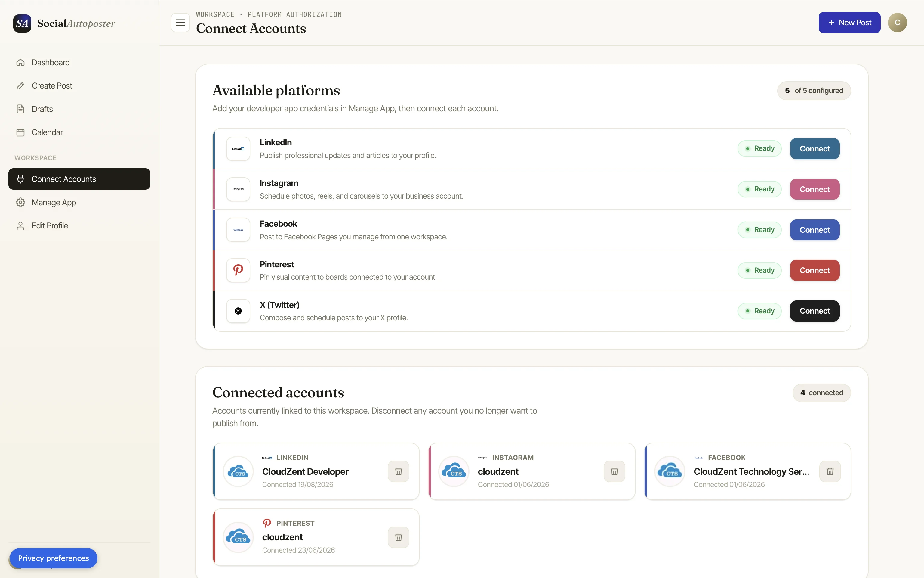Delete the cloudzent Instagram account
This screenshot has height=578, width=924.
pyautogui.click(x=614, y=471)
